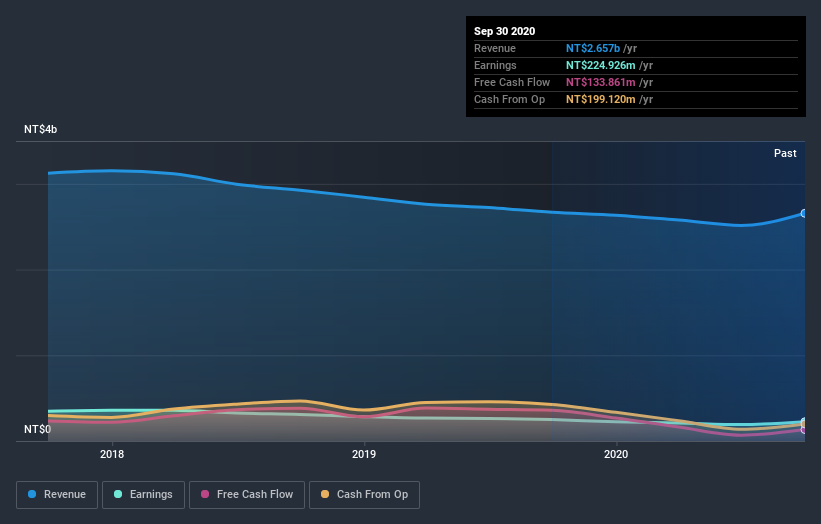Viewport: 821px width, 524px height.
Task: Click the Revenue endpoint marker on chart
Action: [803, 214]
